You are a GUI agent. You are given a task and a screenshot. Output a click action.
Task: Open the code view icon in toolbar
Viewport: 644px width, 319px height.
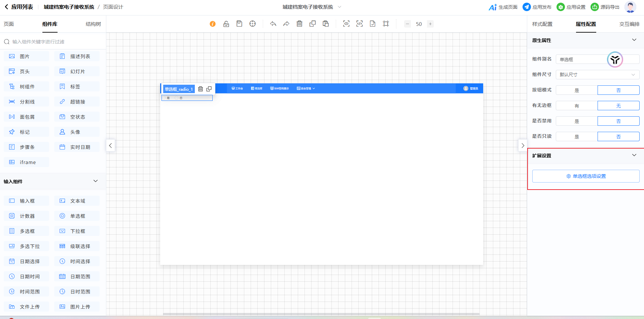[x=359, y=24]
